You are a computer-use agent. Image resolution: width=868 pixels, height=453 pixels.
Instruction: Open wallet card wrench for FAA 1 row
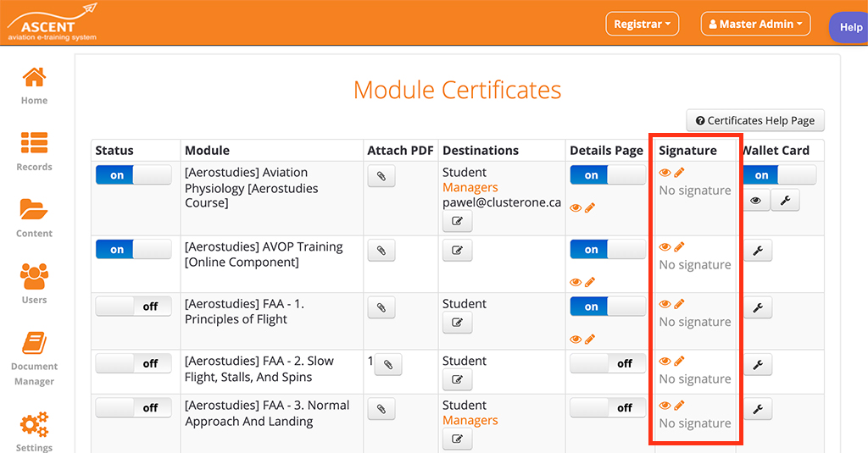tap(758, 307)
